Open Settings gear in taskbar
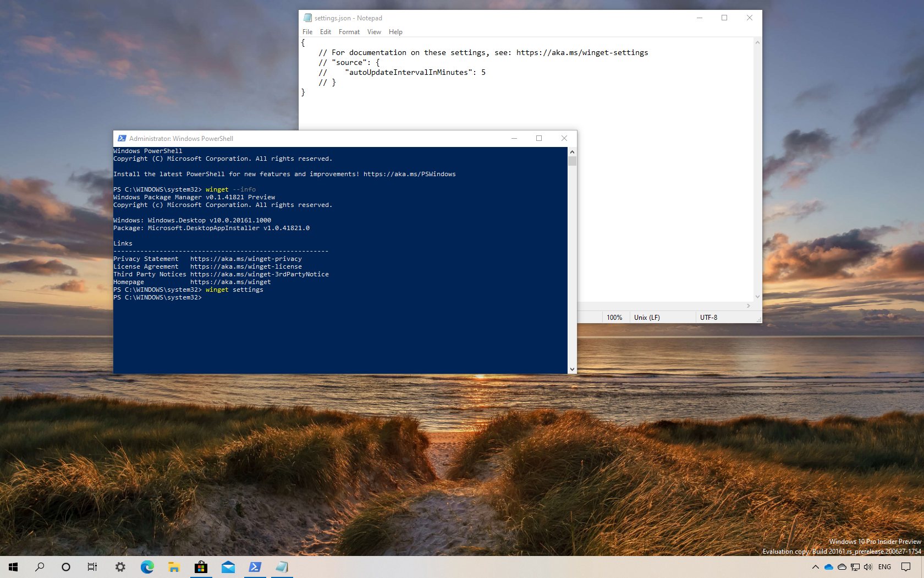The height and width of the screenshot is (578, 924). (120, 567)
